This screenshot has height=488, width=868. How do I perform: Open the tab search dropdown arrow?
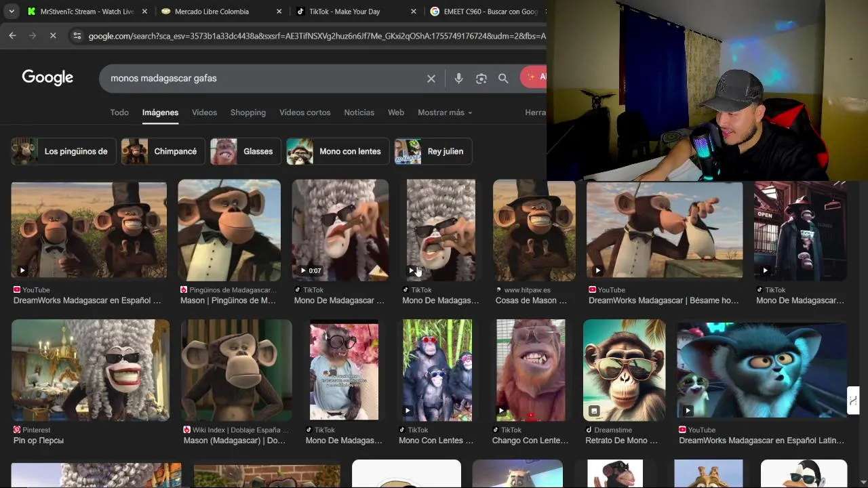12,12
